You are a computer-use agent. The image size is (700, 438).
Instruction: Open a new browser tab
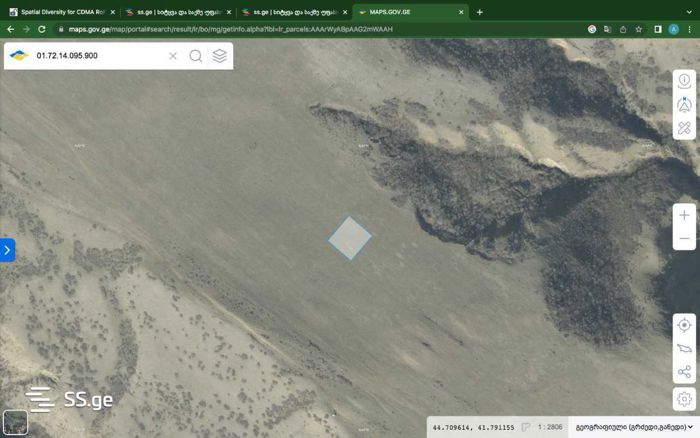[479, 12]
